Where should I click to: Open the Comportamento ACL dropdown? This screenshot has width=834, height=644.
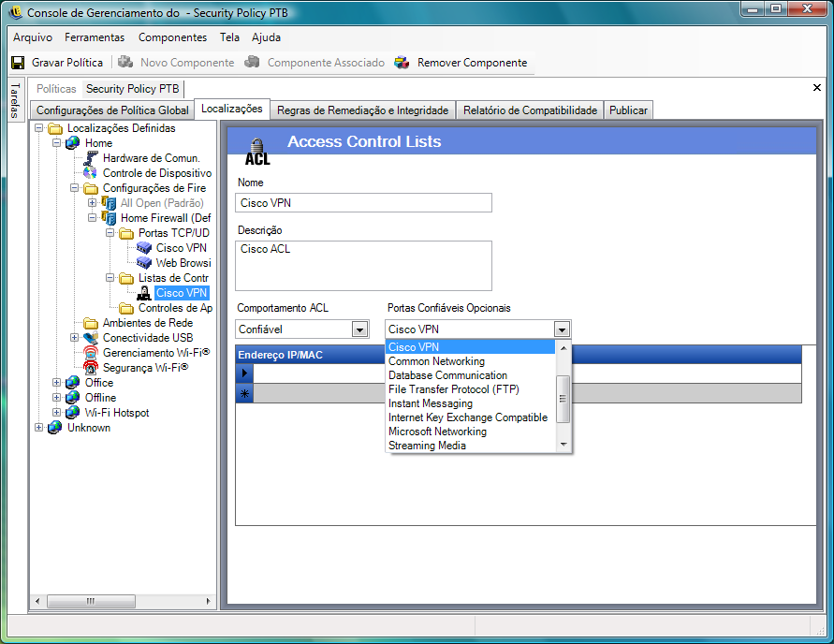pos(359,329)
